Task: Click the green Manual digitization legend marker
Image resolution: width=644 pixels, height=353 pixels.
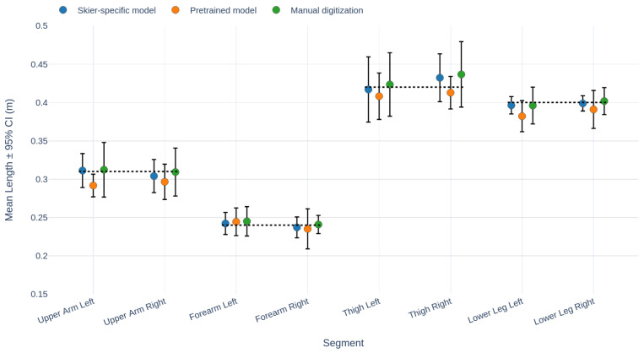Action: pyautogui.click(x=276, y=10)
